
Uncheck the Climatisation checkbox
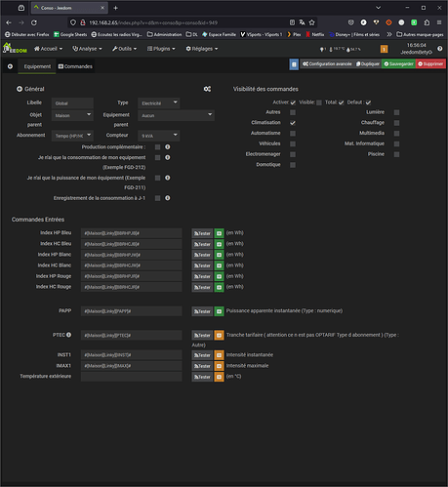point(293,123)
